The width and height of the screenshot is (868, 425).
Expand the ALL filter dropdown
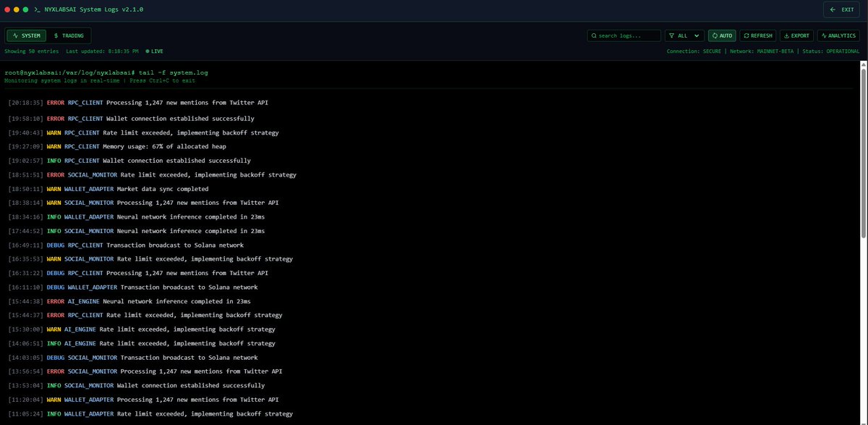(684, 35)
